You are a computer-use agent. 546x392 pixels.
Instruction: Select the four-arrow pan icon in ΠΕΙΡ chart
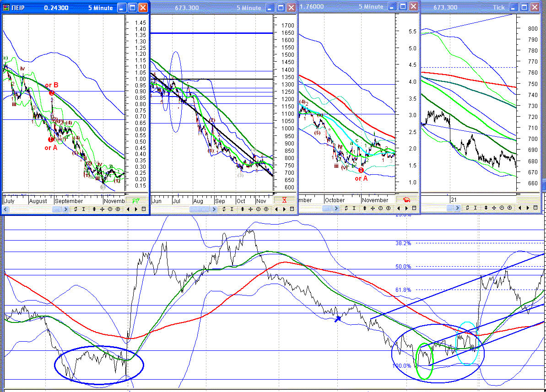pos(102,209)
